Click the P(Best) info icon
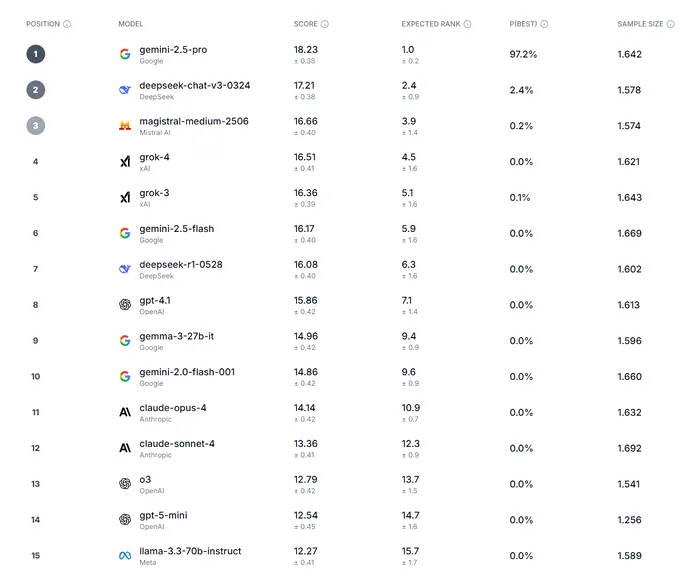This screenshot has width=700, height=572. coord(546,24)
